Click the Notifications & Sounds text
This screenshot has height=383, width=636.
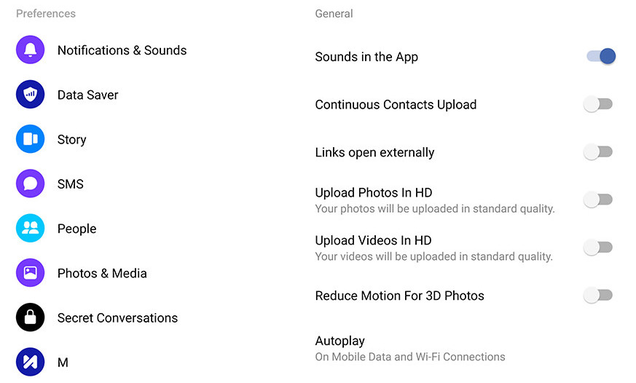122,50
